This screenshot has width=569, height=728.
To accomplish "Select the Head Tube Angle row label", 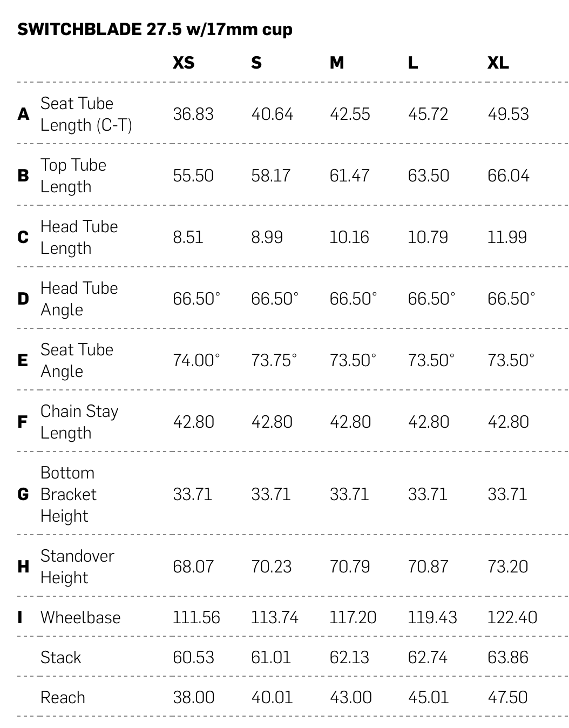I will point(79,299).
